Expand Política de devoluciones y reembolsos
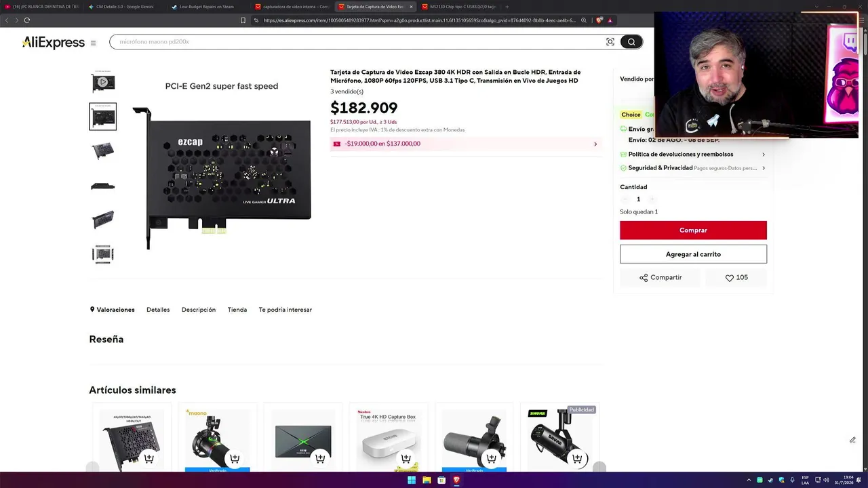This screenshot has height=488, width=868. (x=693, y=155)
